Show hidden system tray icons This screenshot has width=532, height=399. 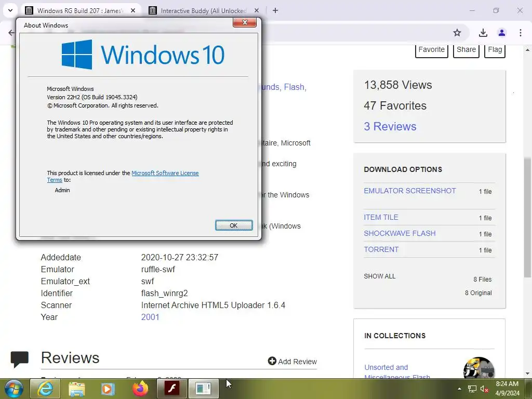click(459, 389)
